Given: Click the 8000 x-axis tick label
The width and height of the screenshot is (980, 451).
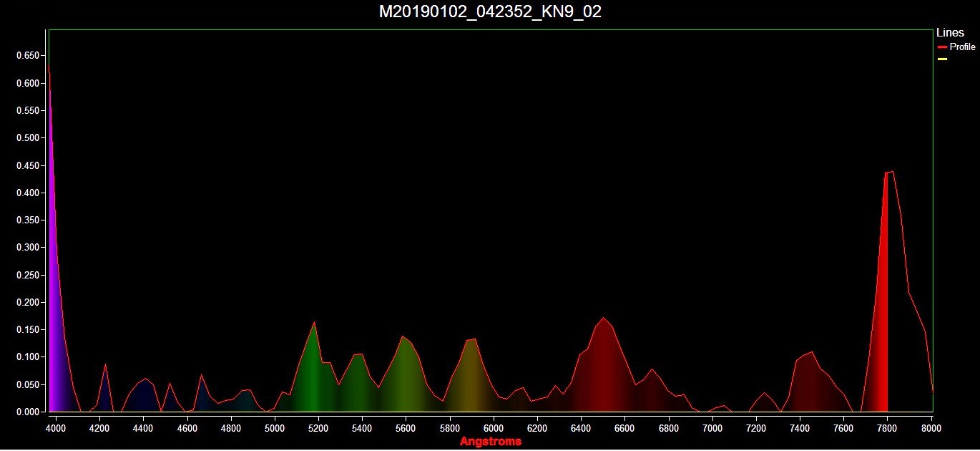Looking at the screenshot, I should [x=931, y=428].
